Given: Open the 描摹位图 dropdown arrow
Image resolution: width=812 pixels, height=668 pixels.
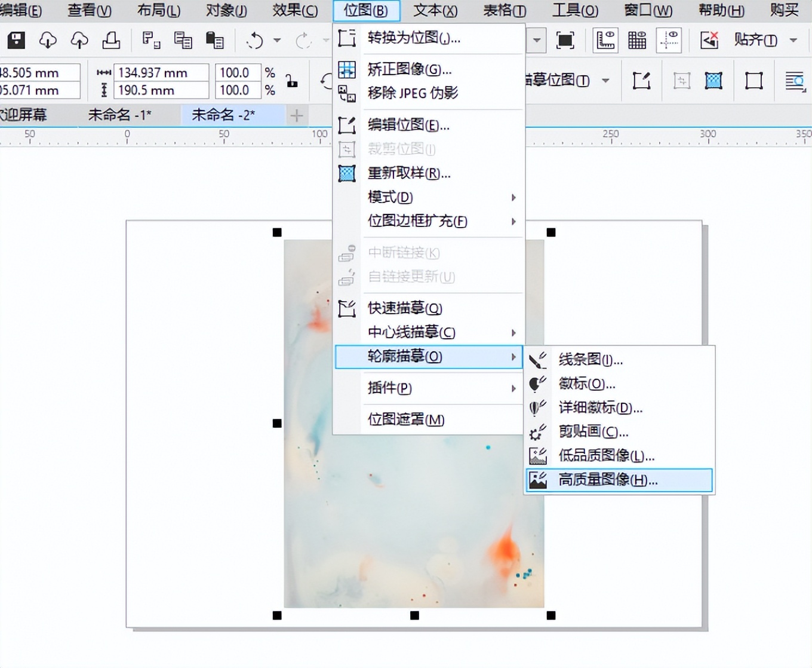Looking at the screenshot, I should tap(605, 81).
